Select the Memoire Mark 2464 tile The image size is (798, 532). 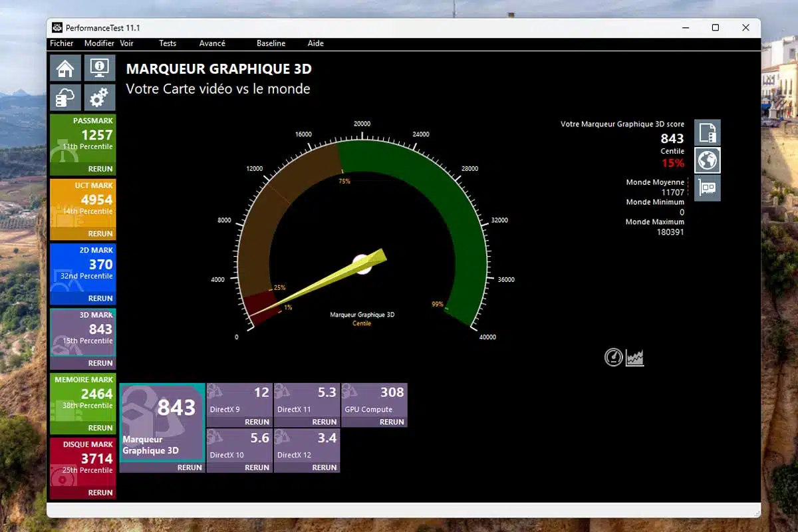(82, 398)
